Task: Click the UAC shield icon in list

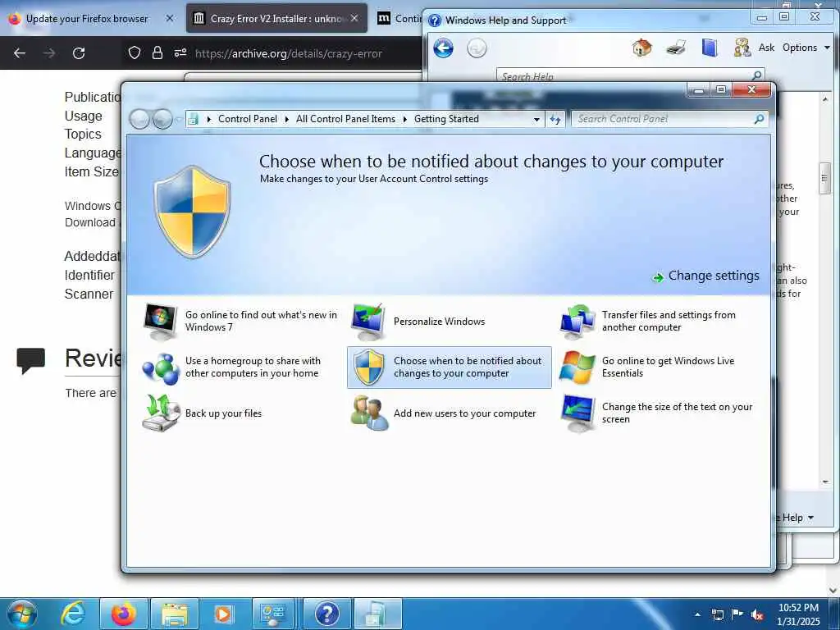Action: 368,367
